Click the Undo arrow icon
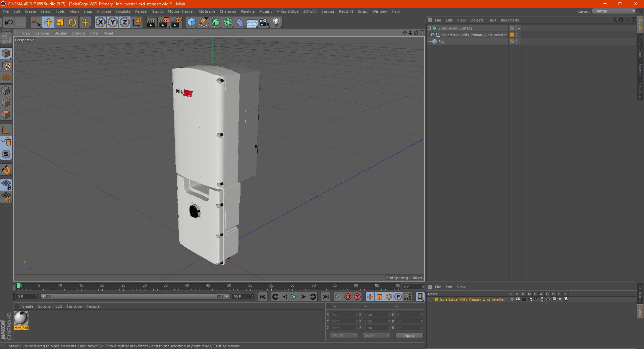Viewport: 644px width, 349px height. click(x=9, y=22)
